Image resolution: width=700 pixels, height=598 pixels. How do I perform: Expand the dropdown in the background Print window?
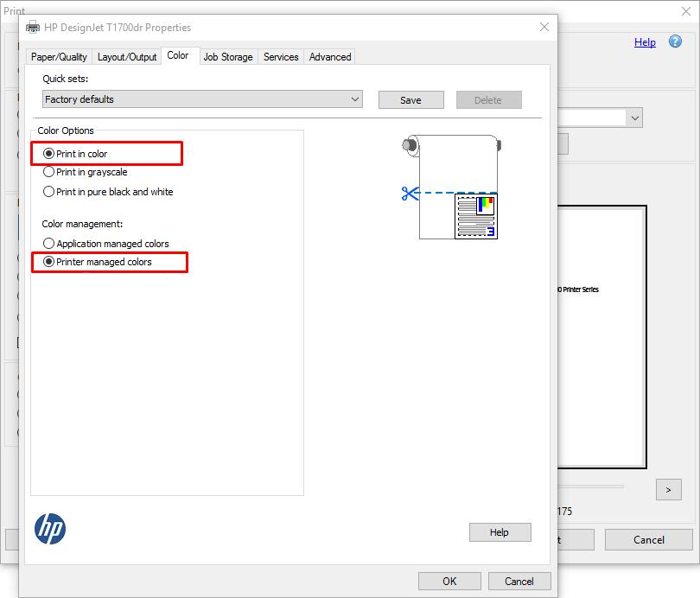634,118
